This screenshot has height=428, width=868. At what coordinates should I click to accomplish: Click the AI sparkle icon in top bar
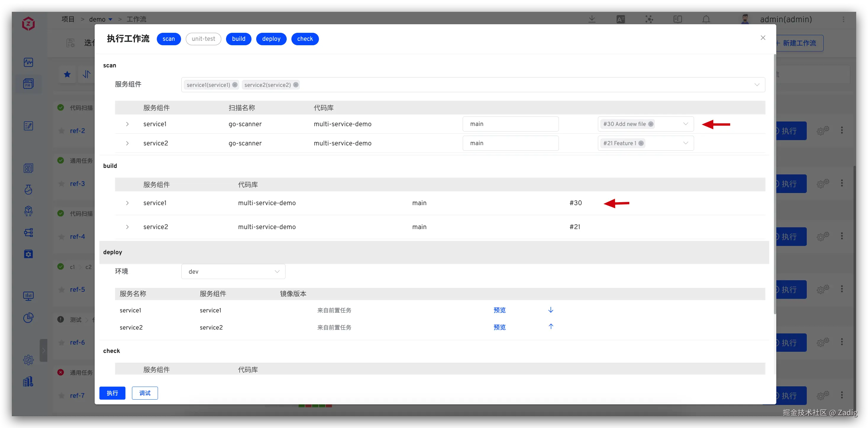[x=649, y=19]
